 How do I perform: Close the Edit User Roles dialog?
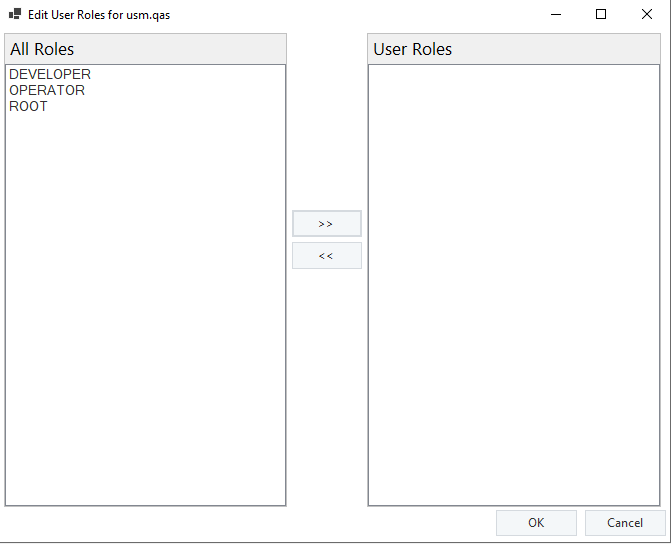(647, 15)
